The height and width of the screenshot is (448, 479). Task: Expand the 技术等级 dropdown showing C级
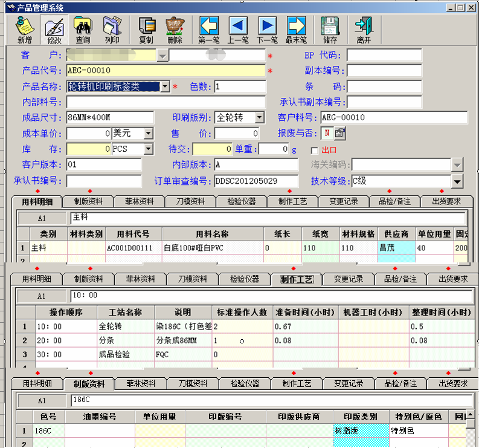coord(457,181)
